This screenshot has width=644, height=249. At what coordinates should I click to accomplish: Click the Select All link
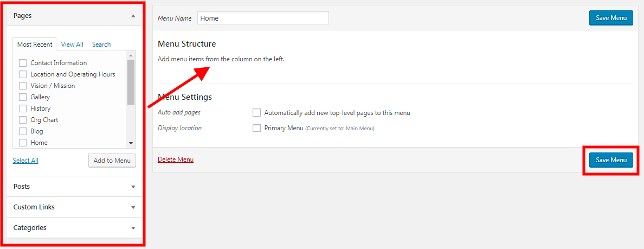pos(25,161)
